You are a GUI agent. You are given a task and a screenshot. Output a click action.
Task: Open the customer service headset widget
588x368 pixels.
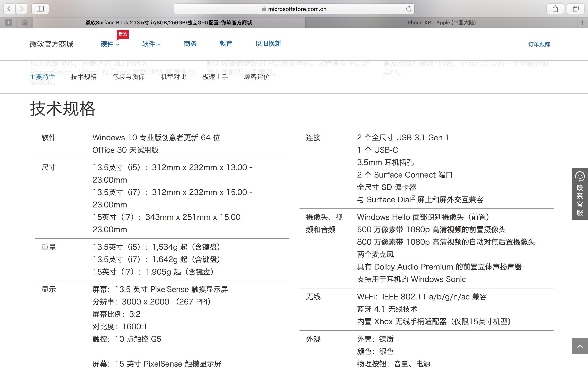coord(580,193)
